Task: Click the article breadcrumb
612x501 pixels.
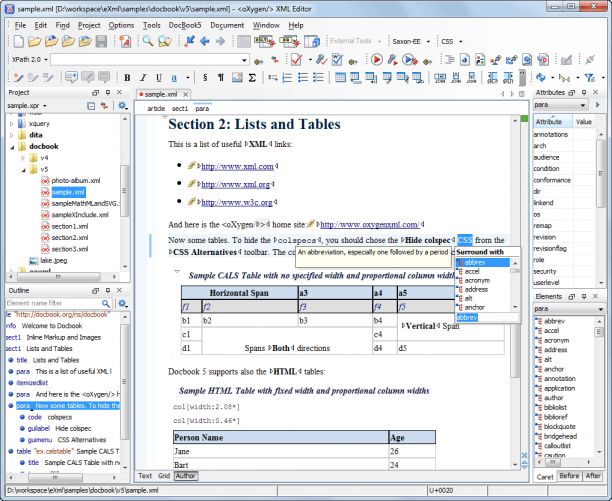Action: tap(156, 108)
